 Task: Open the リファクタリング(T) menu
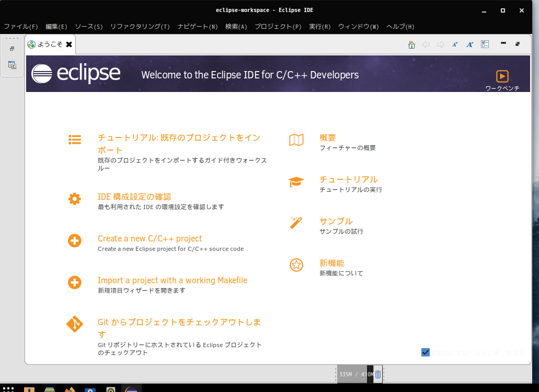point(140,27)
